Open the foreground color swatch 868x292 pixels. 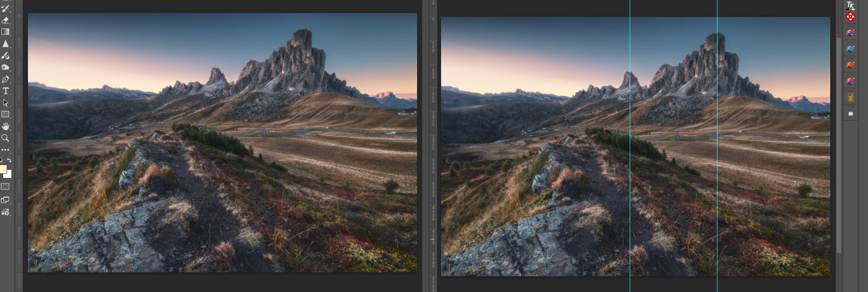pyautogui.click(x=3, y=170)
